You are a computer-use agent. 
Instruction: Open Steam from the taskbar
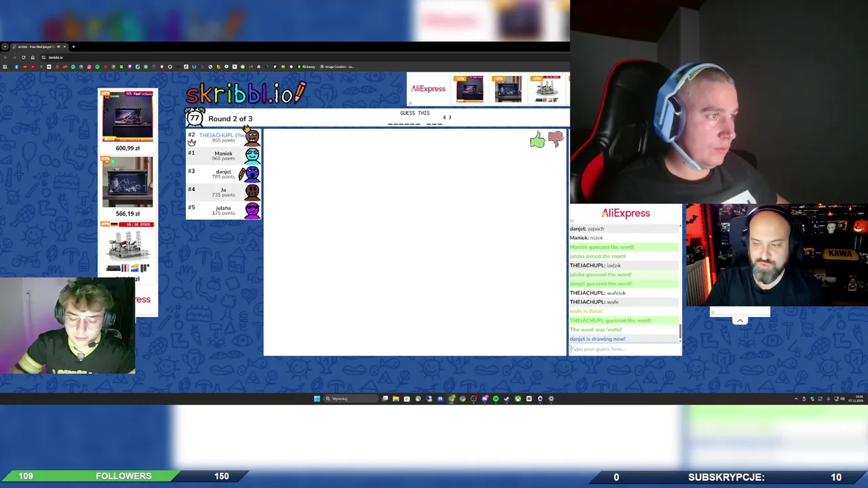click(507, 399)
